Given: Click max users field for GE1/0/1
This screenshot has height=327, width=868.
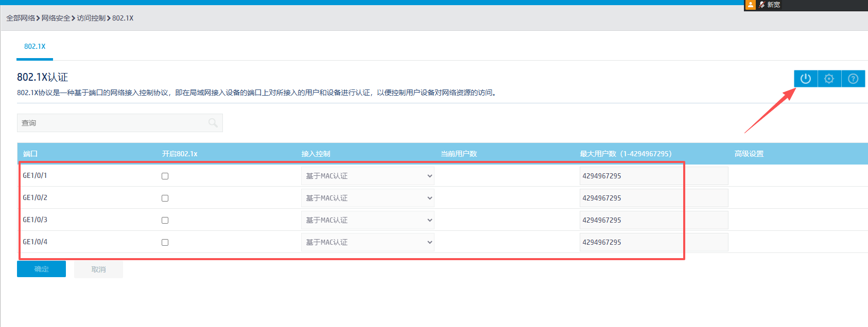Looking at the screenshot, I should tap(653, 176).
